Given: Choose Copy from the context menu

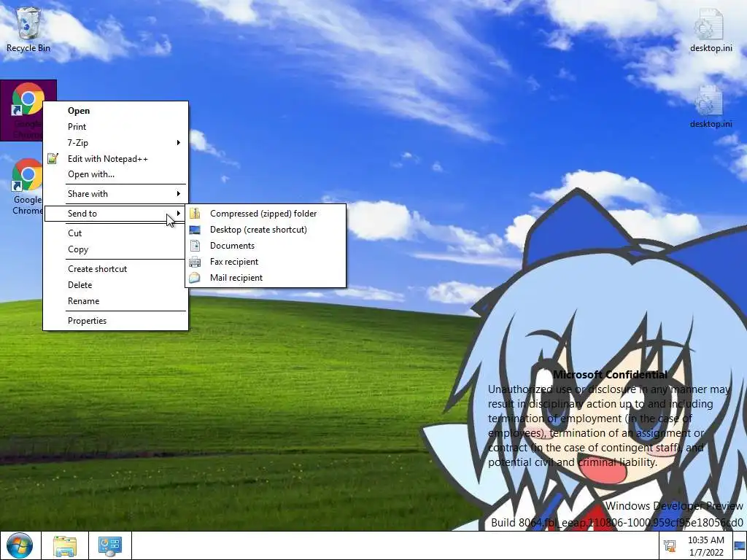Looking at the screenshot, I should 115,249.
